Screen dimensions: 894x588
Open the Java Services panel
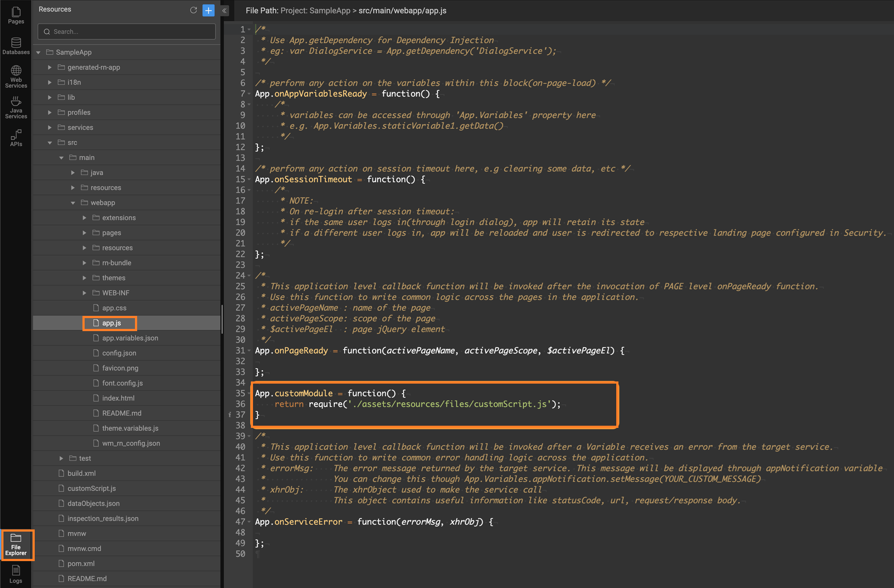16,106
